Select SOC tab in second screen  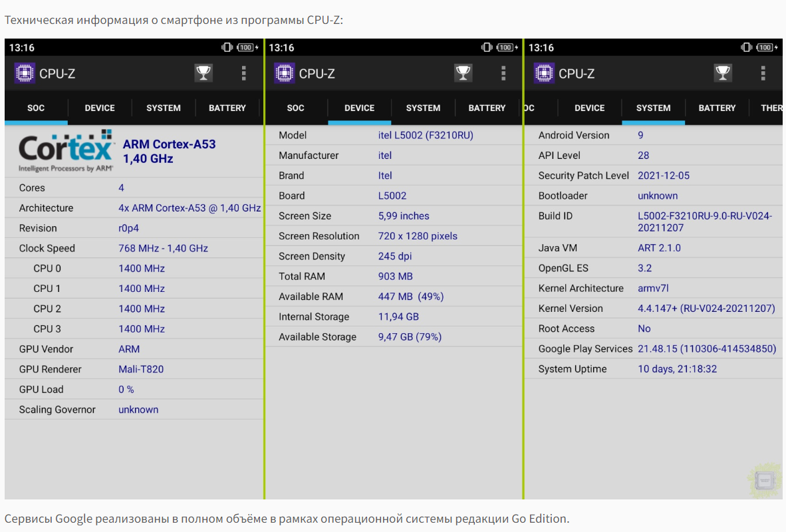click(296, 108)
